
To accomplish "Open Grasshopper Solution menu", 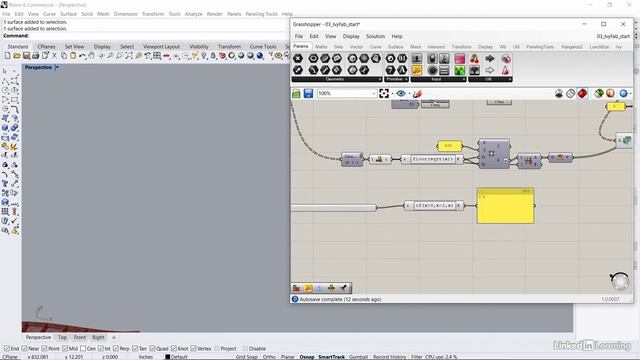I will 375,36.
